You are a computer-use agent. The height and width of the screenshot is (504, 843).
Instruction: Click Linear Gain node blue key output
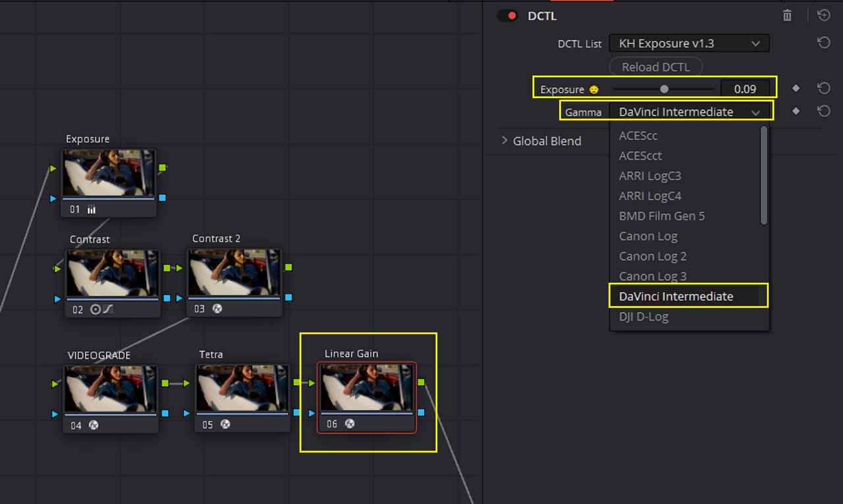pyautogui.click(x=421, y=413)
